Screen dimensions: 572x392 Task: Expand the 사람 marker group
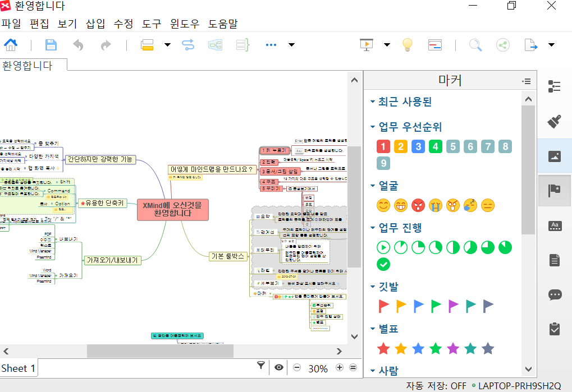373,371
